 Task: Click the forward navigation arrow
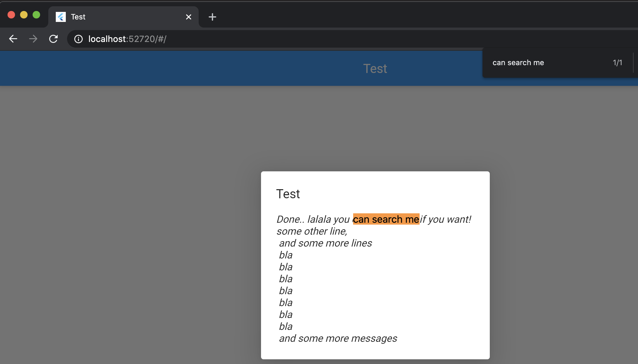click(x=33, y=39)
